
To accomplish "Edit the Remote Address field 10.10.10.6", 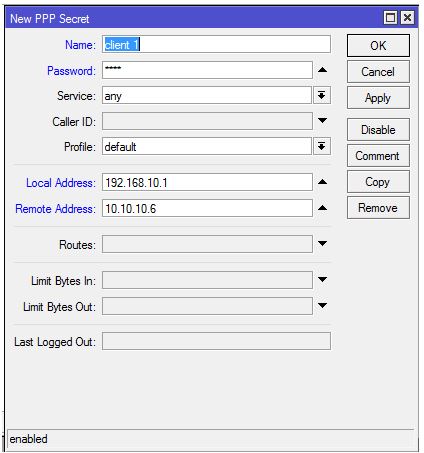I will pyautogui.click(x=207, y=208).
